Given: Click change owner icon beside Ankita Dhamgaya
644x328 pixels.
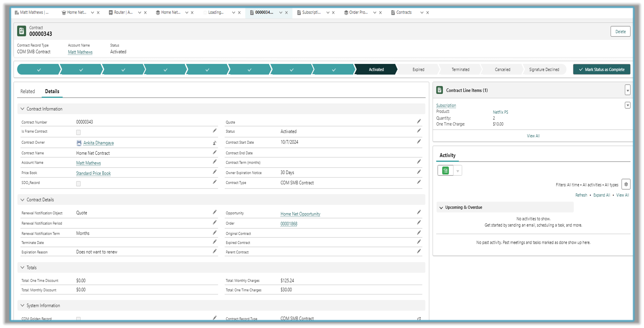Looking at the screenshot, I should (x=215, y=143).
